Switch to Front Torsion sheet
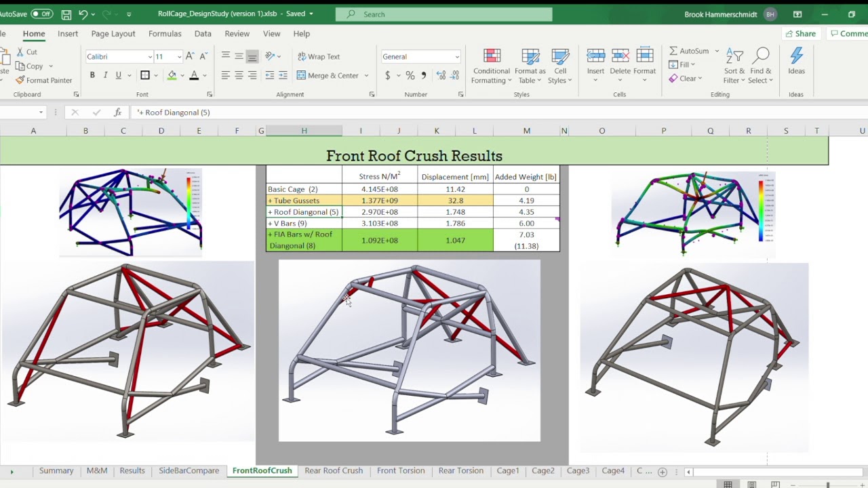 tap(401, 470)
